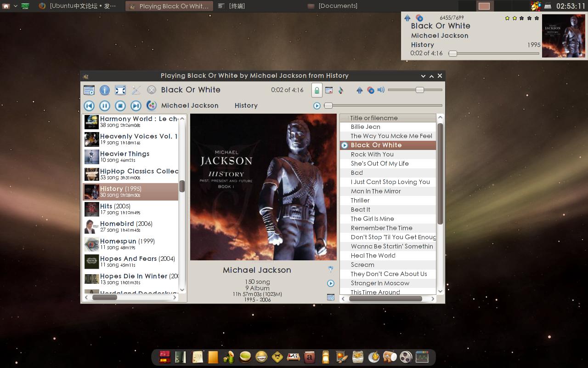Switch to the terminal window in taskbar
This screenshot has height=368, width=588.
point(232,6)
